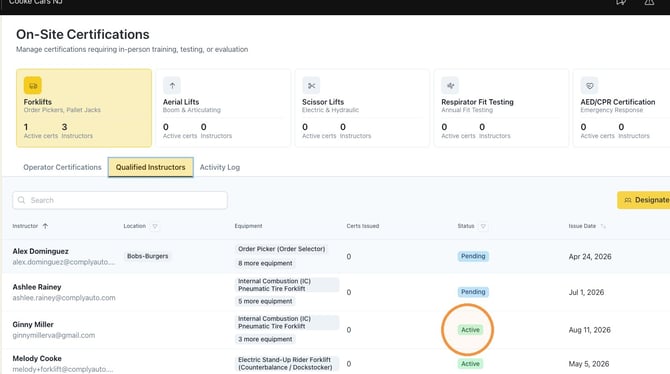
Task: Open the Location column filter
Action: 155,226
